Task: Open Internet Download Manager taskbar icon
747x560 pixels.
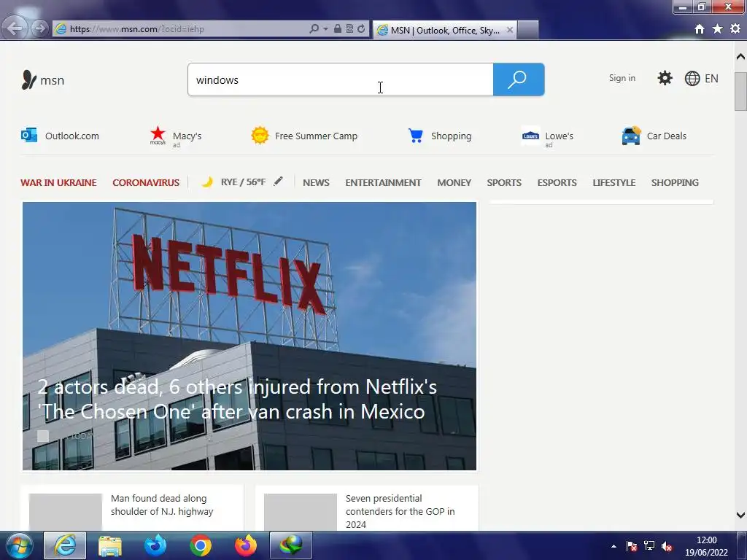Action: (291, 545)
